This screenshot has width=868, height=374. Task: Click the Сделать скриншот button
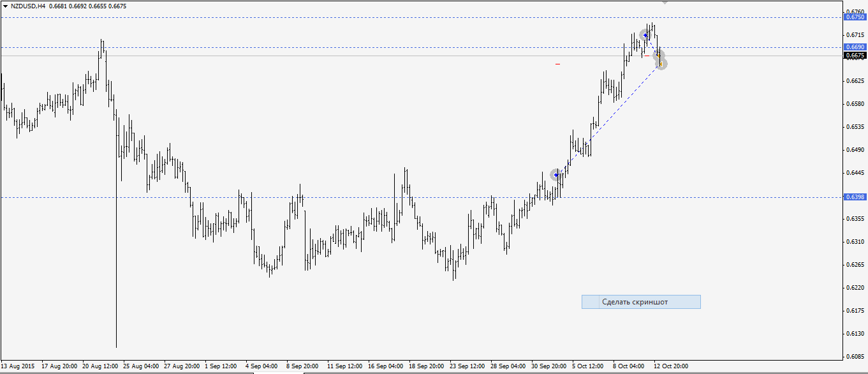pyautogui.click(x=641, y=302)
